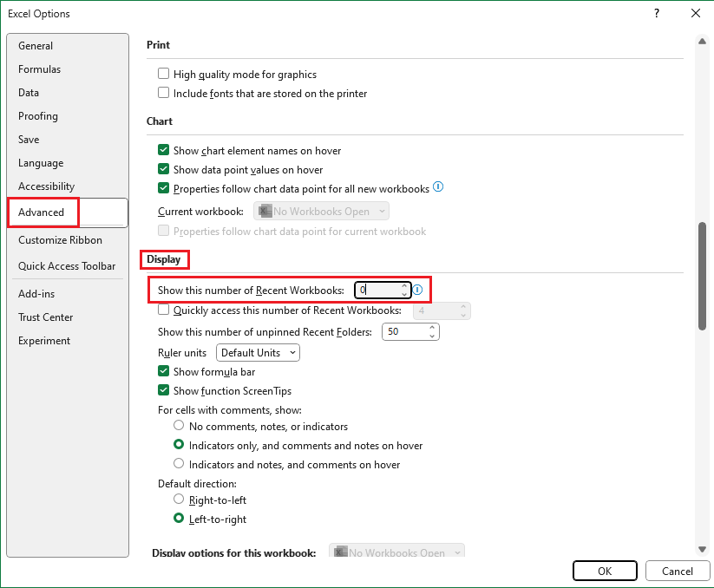Click the Recent Workbooks number field

click(x=378, y=290)
